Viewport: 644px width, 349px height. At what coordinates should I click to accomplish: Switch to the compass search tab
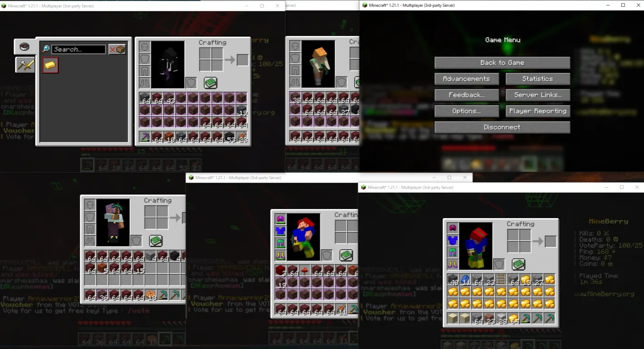pyautogui.click(x=24, y=47)
